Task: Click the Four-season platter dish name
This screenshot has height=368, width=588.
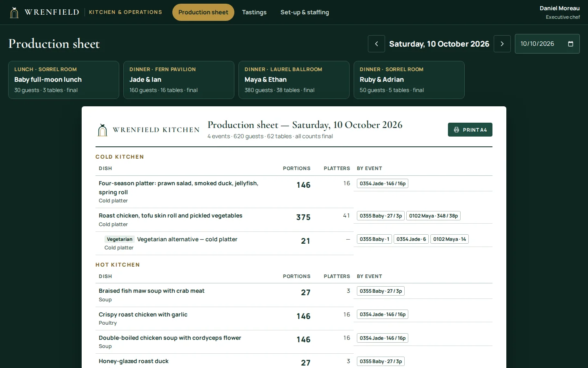Action: pyautogui.click(x=178, y=188)
